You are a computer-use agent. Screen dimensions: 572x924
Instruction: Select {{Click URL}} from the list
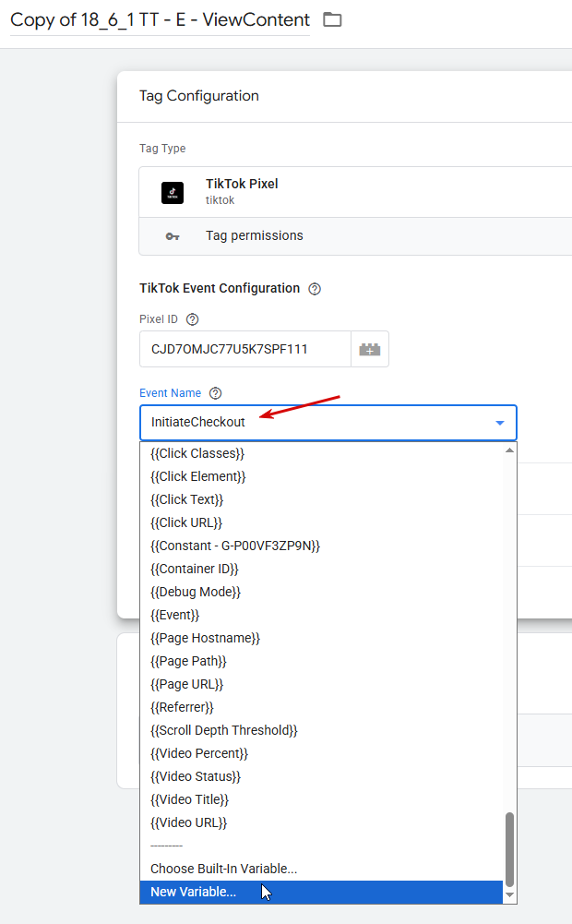[186, 522]
